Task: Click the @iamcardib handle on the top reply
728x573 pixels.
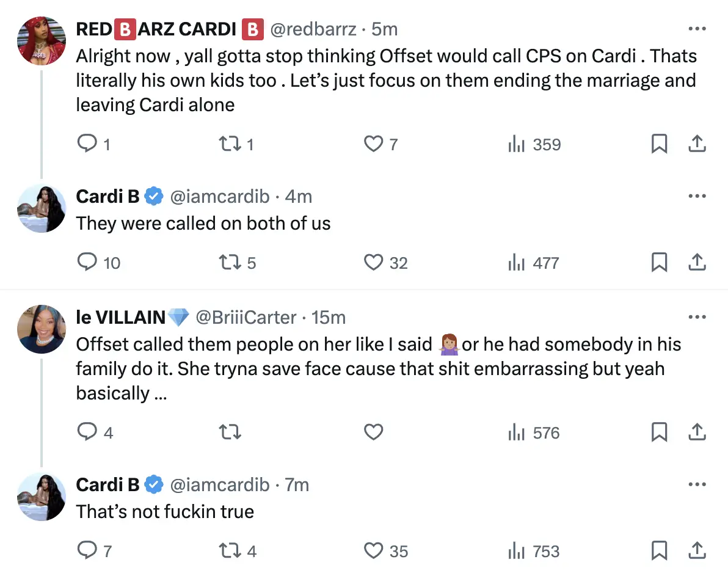Action: coord(219,196)
